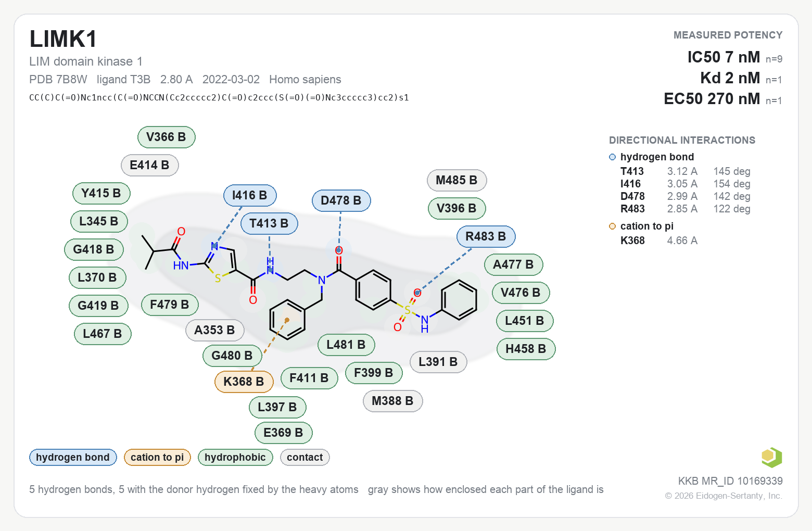812x531 pixels.
Task: Click the KKB MR_ID 10169339 text
Action: [x=730, y=481]
